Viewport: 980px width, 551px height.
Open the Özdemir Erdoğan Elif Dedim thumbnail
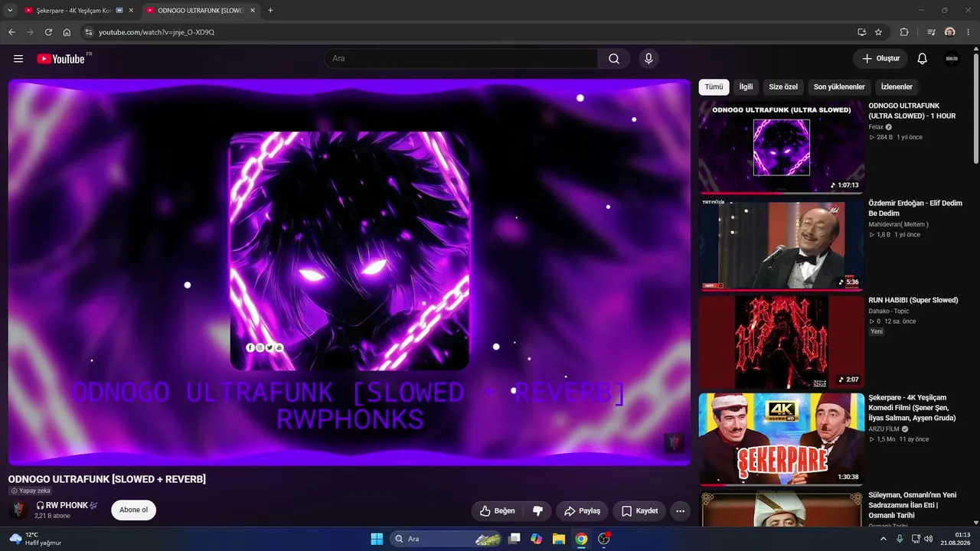coord(782,245)
